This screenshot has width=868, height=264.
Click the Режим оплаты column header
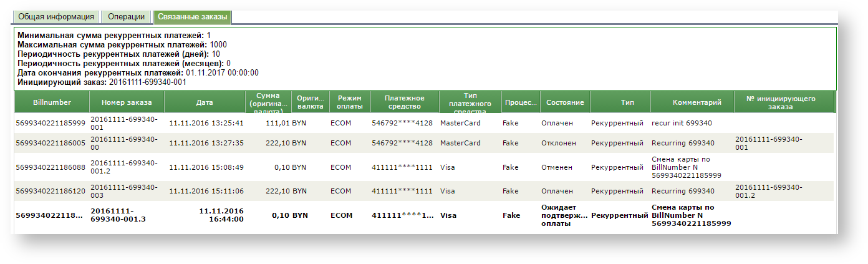(x=350, y=102)
